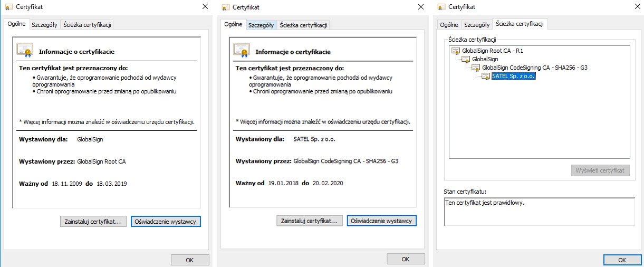Select Ścieżka certyfikacji tab in right window
Viewport: 644px width, 267px height.
[521, 24]
